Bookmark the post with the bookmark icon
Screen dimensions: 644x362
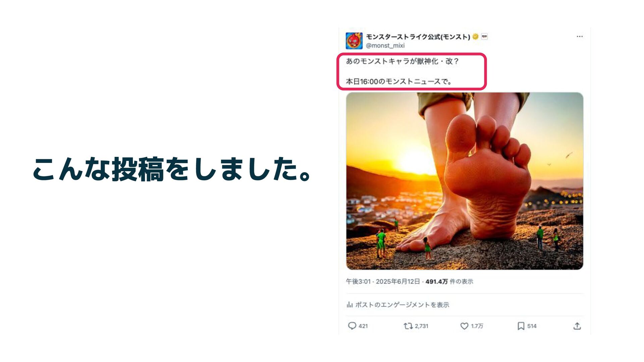[521, 326]
